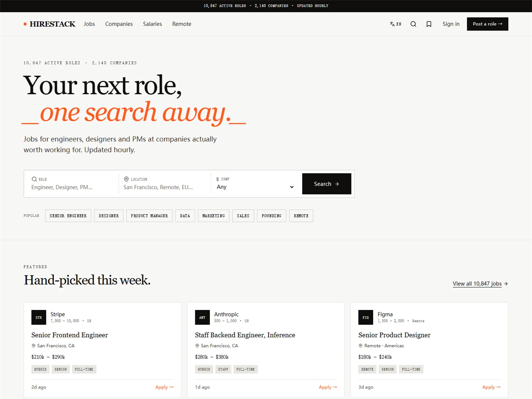Open the Companies nav item

point(119,24)
